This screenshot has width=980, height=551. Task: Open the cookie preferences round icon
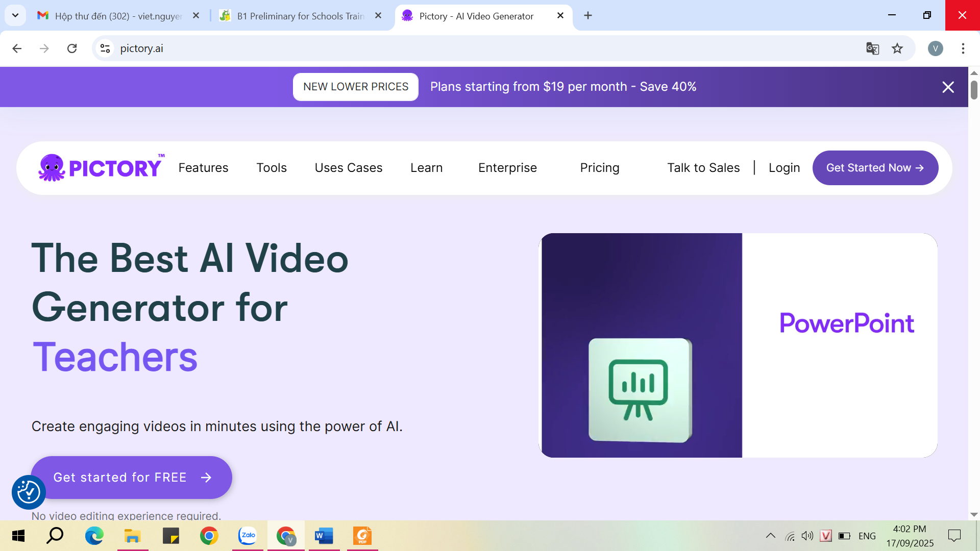29,492
